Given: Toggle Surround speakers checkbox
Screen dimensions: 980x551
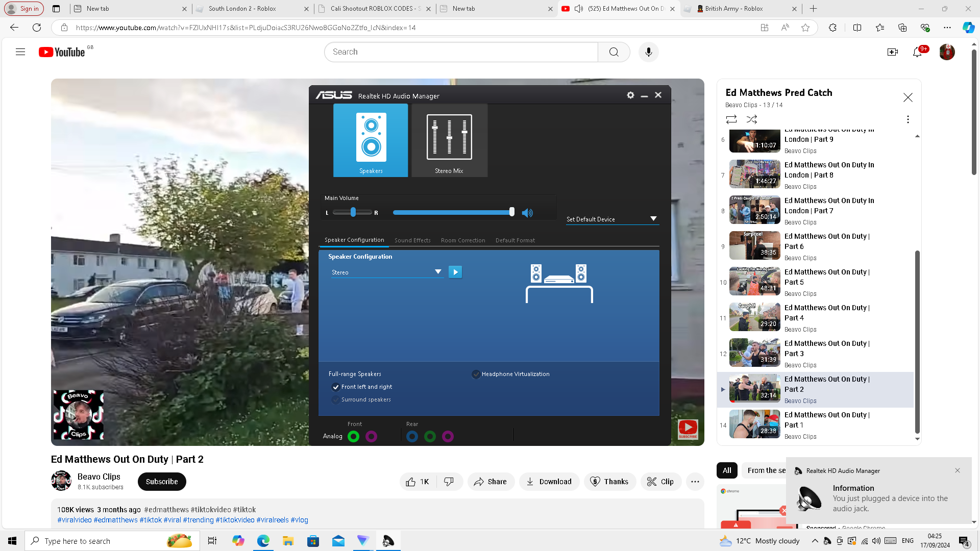Looking at the screenshot, I should tap(336, 400).
